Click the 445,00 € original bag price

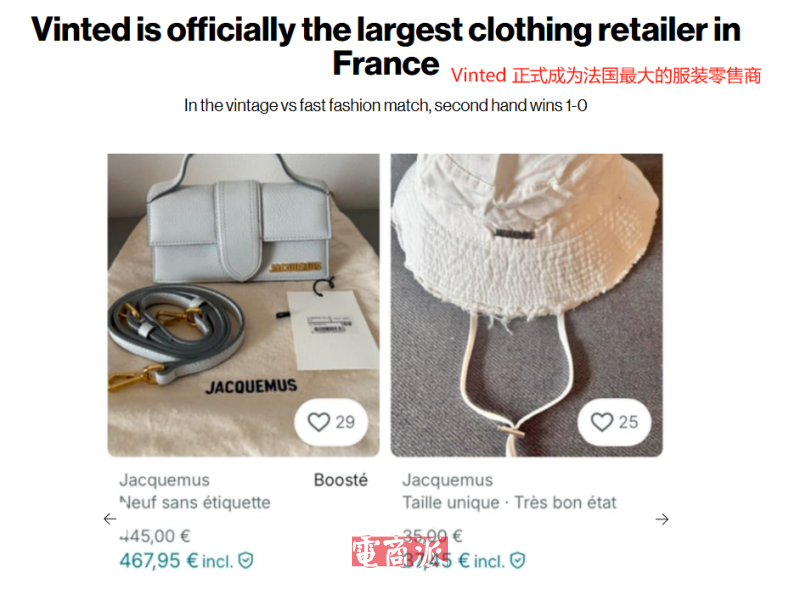[155, 536]
